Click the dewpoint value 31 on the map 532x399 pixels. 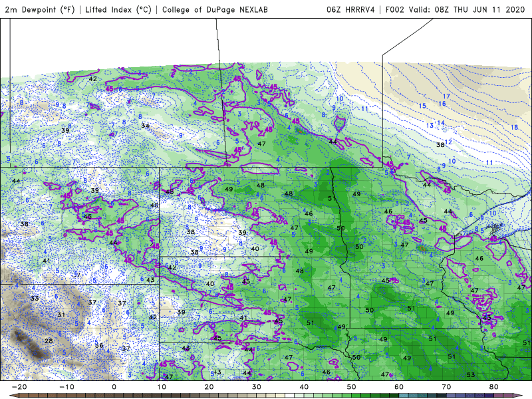pos(61,315)
